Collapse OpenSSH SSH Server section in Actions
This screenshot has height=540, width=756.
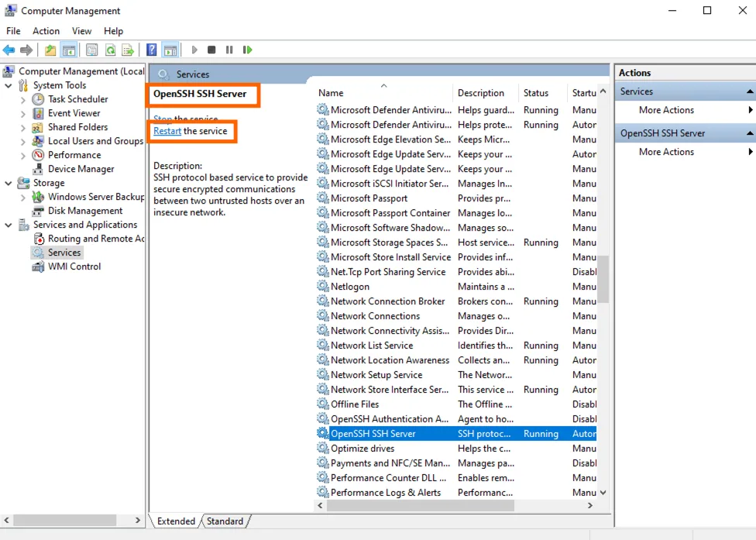(x=750, y=133)
